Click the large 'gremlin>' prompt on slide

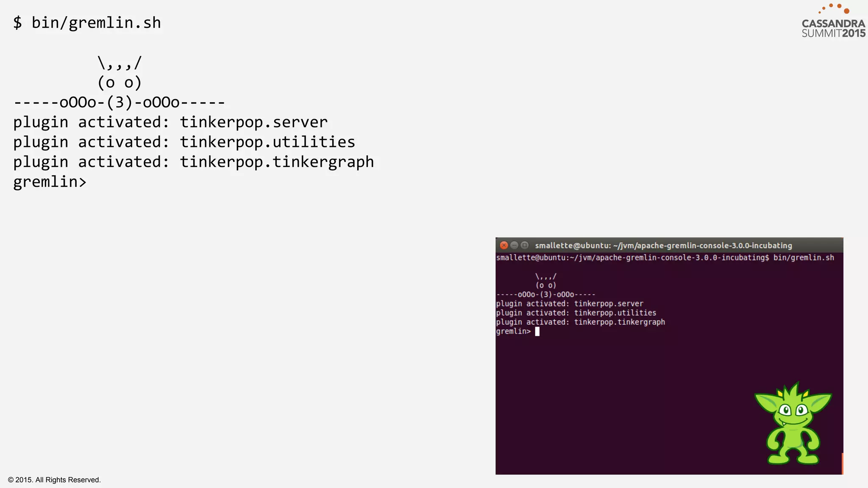click(50, 182)
